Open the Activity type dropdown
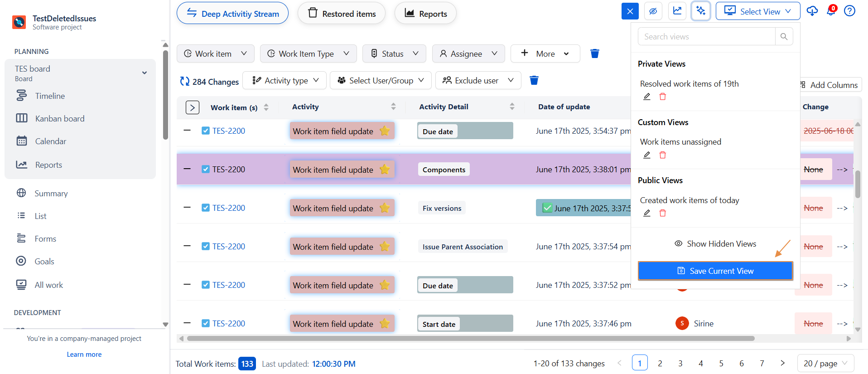The height and width of the screenshot is (374, 868). (x=285, y=80)
